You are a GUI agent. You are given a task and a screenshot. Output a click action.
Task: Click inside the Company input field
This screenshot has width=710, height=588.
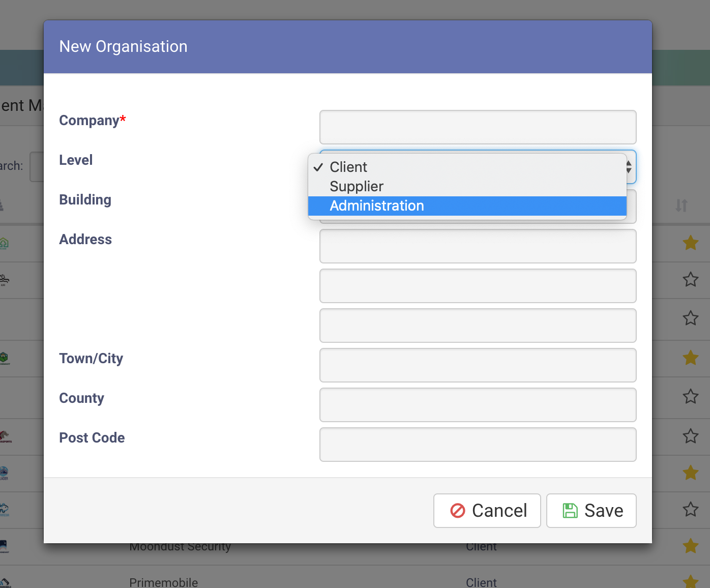478,127
